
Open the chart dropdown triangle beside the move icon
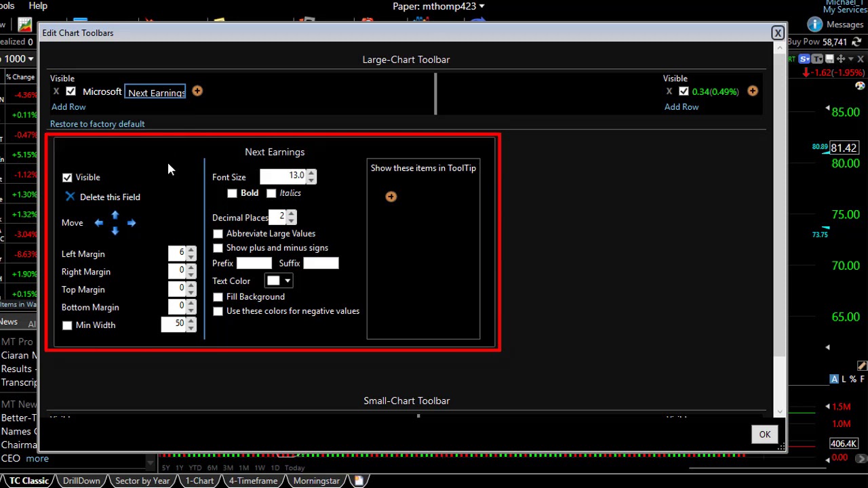pyautogui.click(x=851, y=59)
